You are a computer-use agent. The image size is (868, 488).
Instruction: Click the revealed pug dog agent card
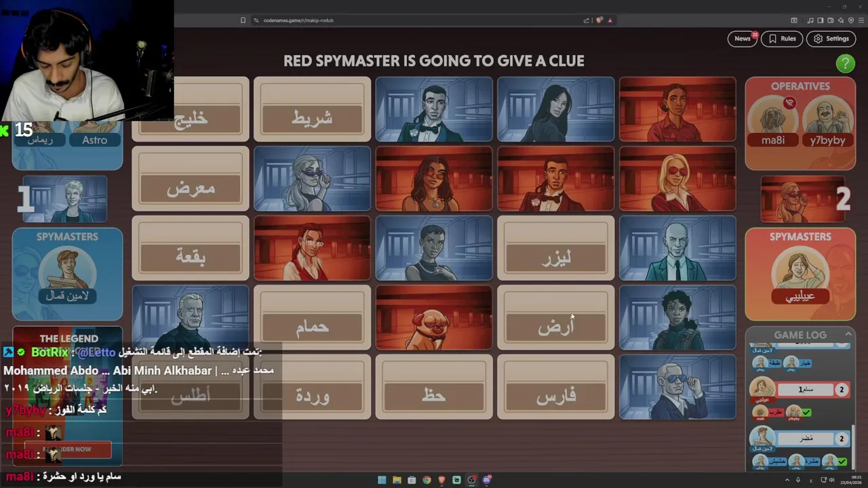[434, 317]
